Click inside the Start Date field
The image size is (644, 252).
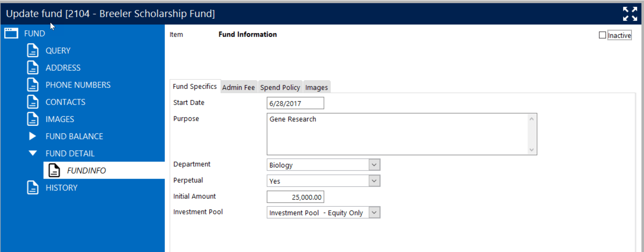(295, 103)
